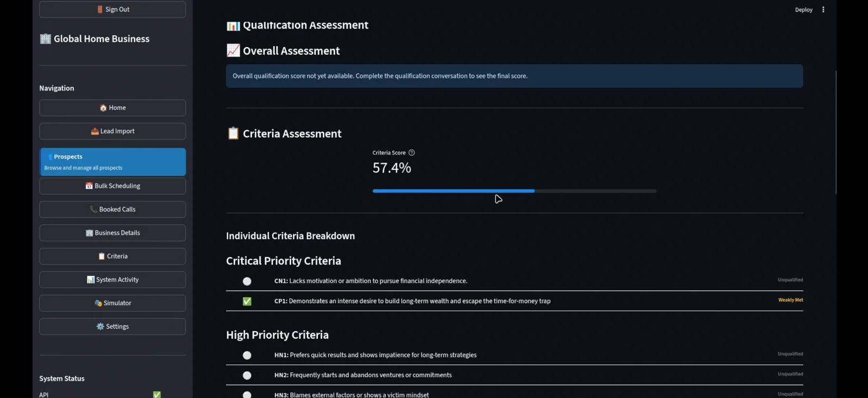This screenshot has height=398, width=868.
Task: Open the Home navigation page
Action: point(112,107)
